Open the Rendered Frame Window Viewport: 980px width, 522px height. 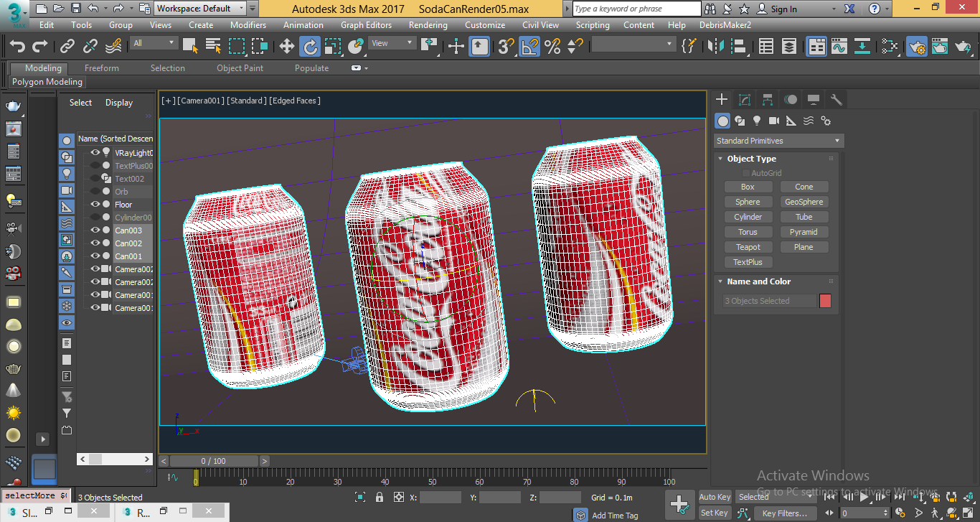(940, 47)
